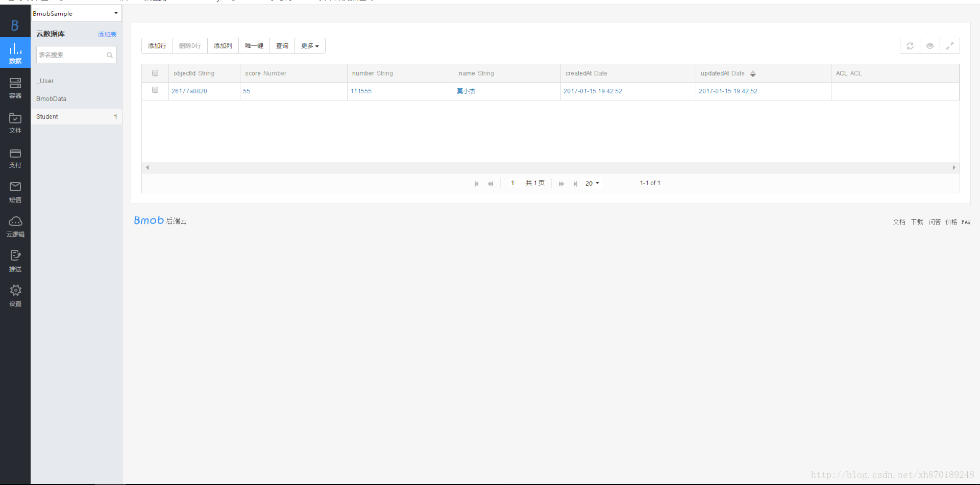Open the 价格 pricing footer link
Screen dimensions: 980x485
click(x=951, y=222)
